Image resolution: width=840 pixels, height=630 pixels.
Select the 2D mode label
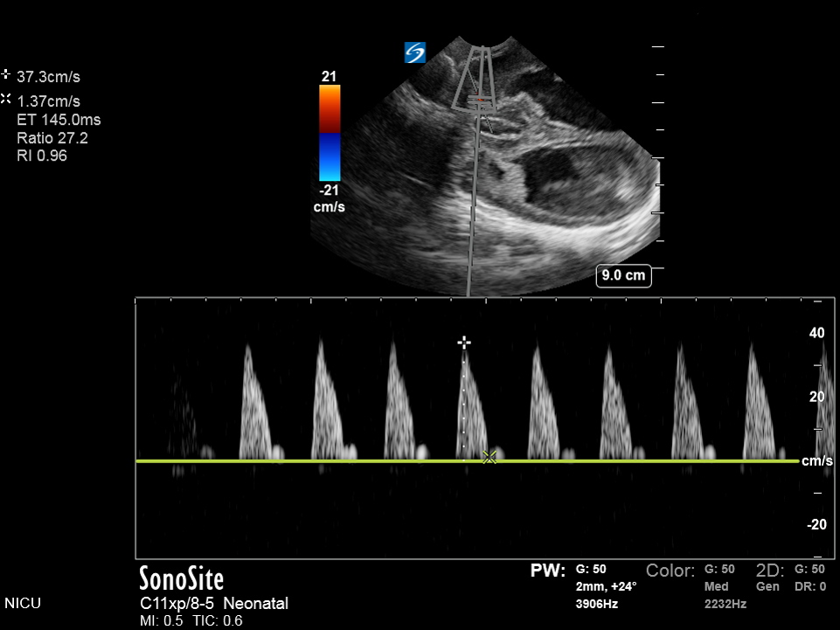(767, 571)
